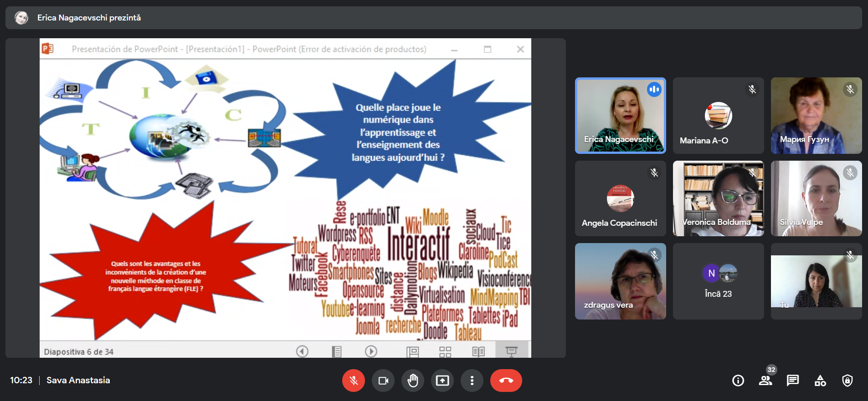Select Erica Nagacevschi's video tile

coord(620,116)
